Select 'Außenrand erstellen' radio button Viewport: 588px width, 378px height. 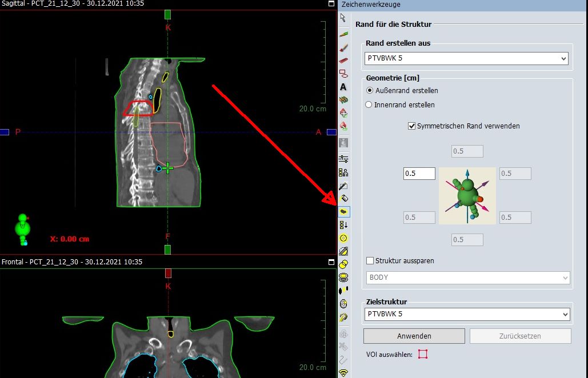370,90
